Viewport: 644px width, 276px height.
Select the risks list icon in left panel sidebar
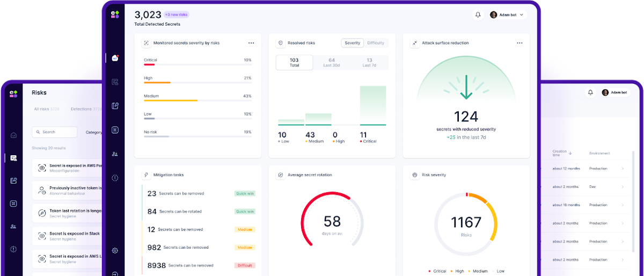13,158
